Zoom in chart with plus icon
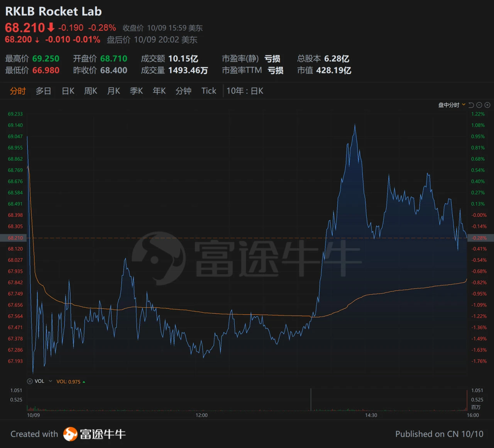494x448 pixels. point(487,105)
